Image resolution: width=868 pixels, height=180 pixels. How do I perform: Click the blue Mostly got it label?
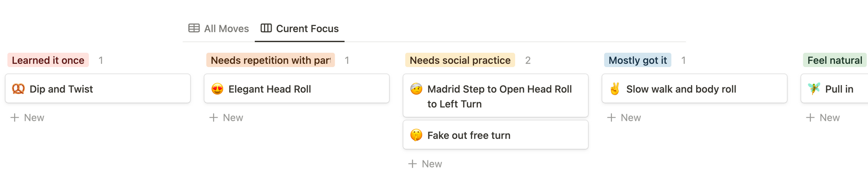(x=637, y=60)
